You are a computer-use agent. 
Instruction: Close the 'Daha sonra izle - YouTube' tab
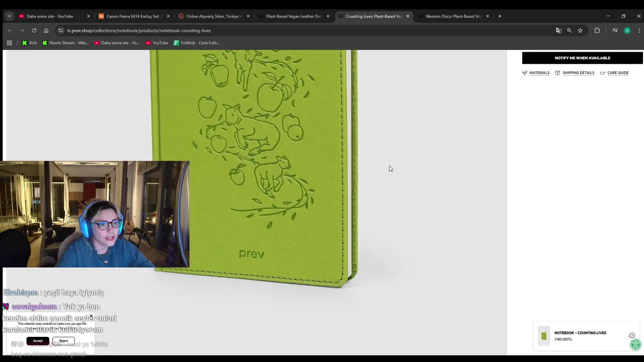[x=88, y=16]
